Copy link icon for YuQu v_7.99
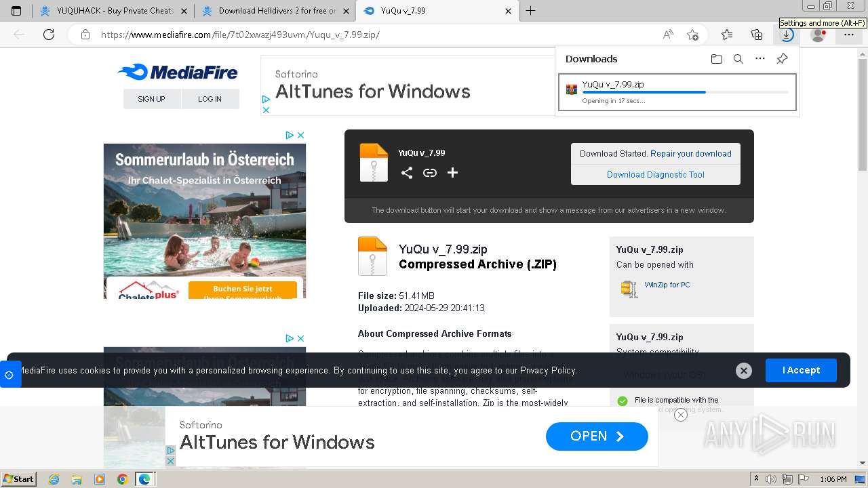This screenshot has height=488, width=868. (x=430, y=173)
